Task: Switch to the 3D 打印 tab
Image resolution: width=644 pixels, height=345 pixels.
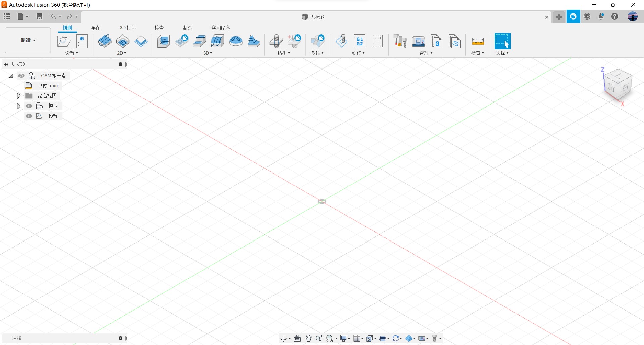Action: pos(128,28)
